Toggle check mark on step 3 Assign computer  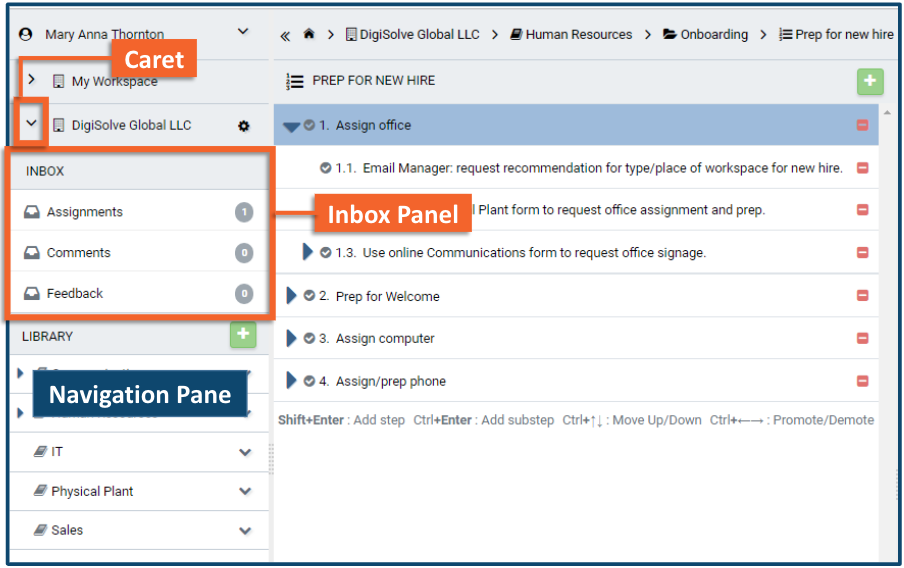(310, 338)
